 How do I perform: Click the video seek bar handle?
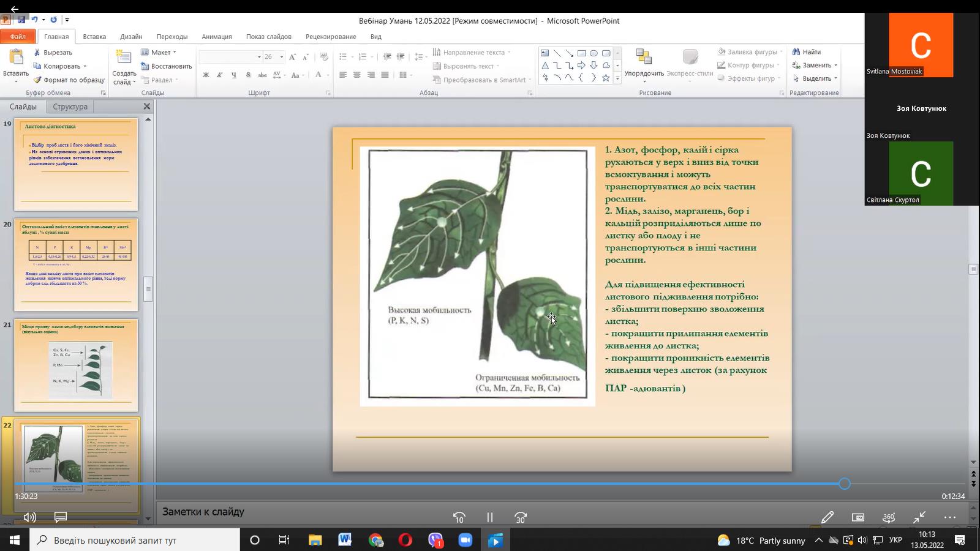[x=845, y=484]
